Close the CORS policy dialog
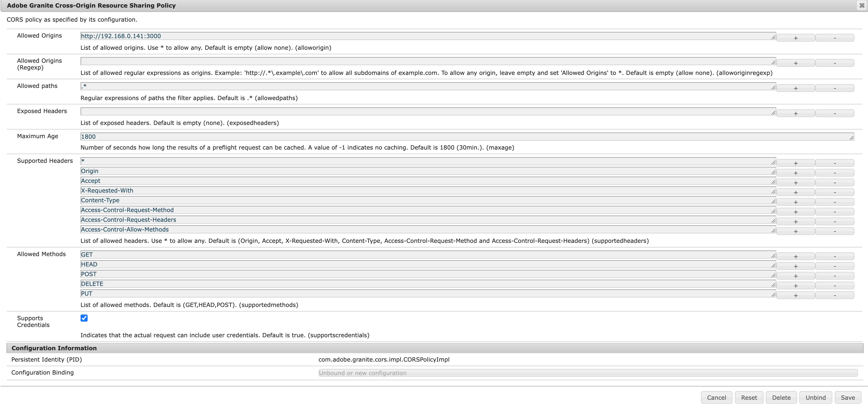 click(x=862, y=5)
